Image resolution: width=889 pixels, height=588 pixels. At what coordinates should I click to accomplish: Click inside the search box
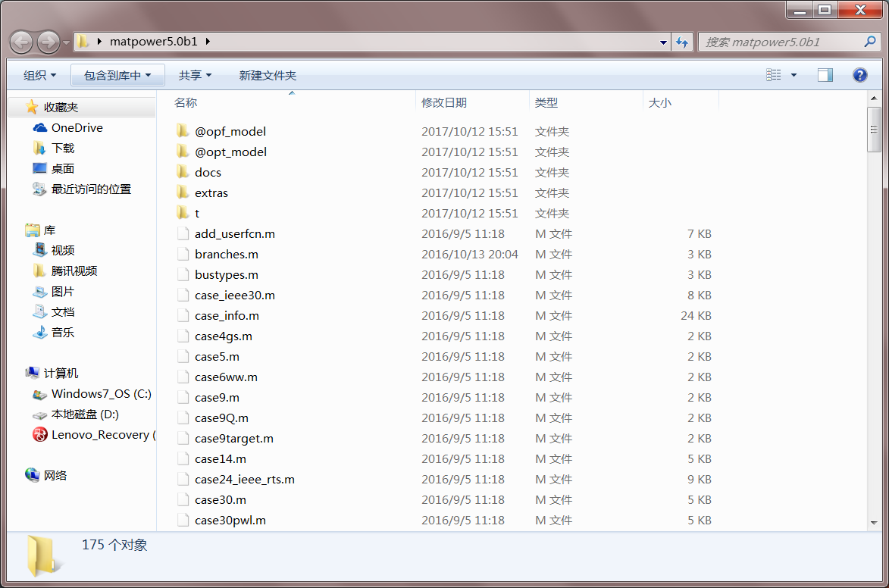pos(781,42)
